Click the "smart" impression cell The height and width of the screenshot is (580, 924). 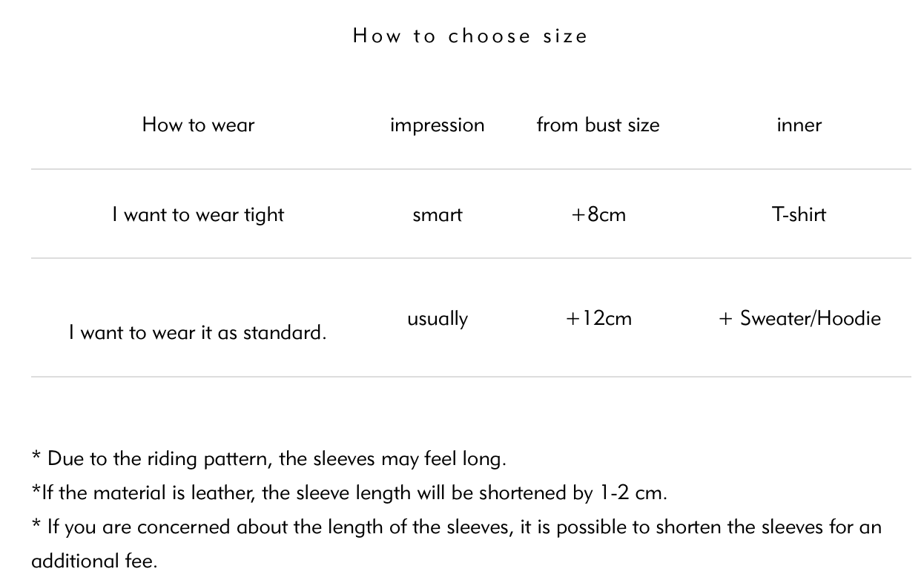[437, 214]
